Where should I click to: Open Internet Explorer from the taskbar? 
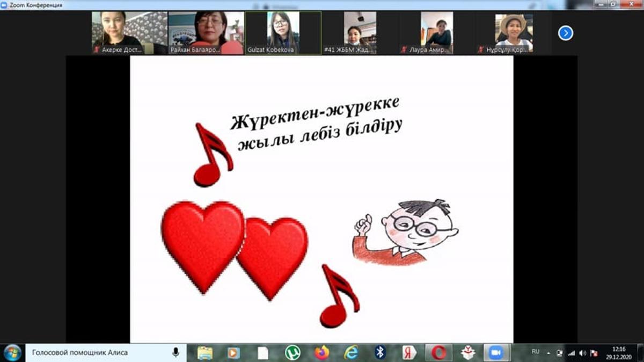(x=351, y=352)
